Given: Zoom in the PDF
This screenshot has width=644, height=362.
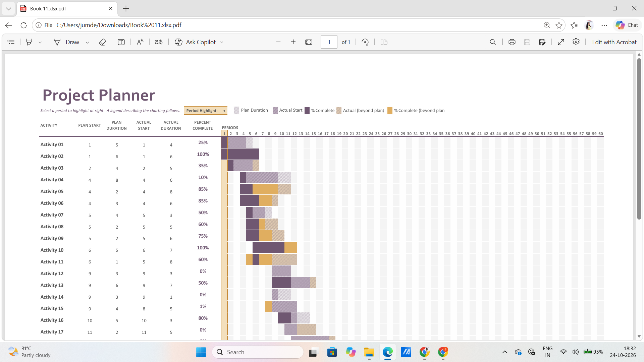Looking at the screenshot, I should pos(293,42).
